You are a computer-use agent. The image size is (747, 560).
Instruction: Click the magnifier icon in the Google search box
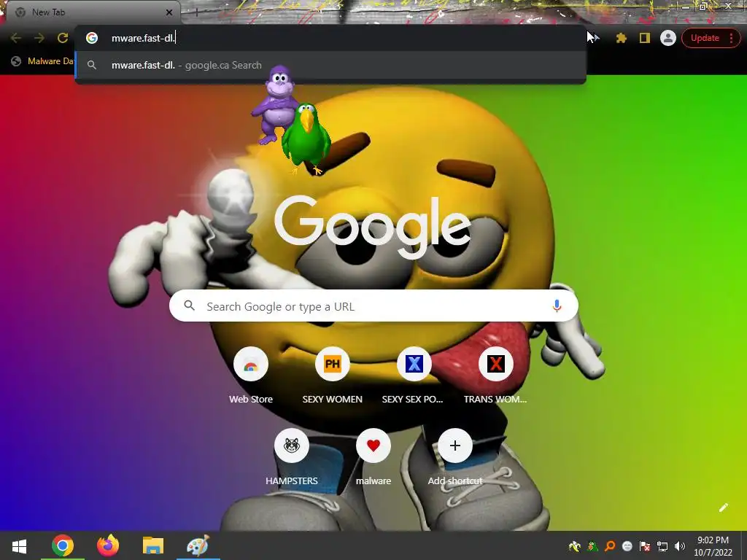[189, 306]
